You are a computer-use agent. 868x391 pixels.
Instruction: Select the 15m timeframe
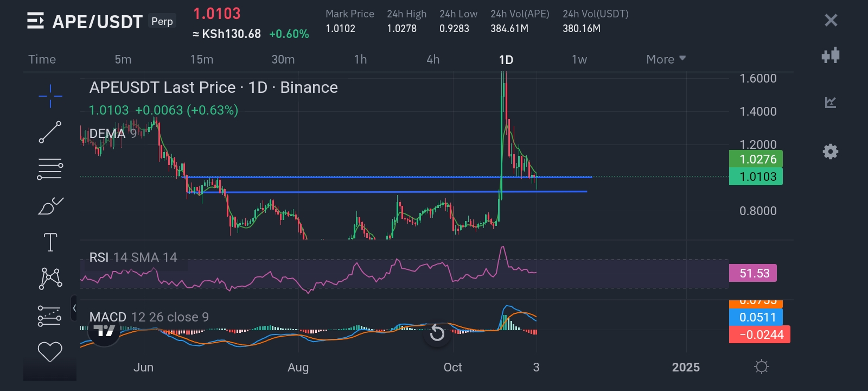(202, 59)
